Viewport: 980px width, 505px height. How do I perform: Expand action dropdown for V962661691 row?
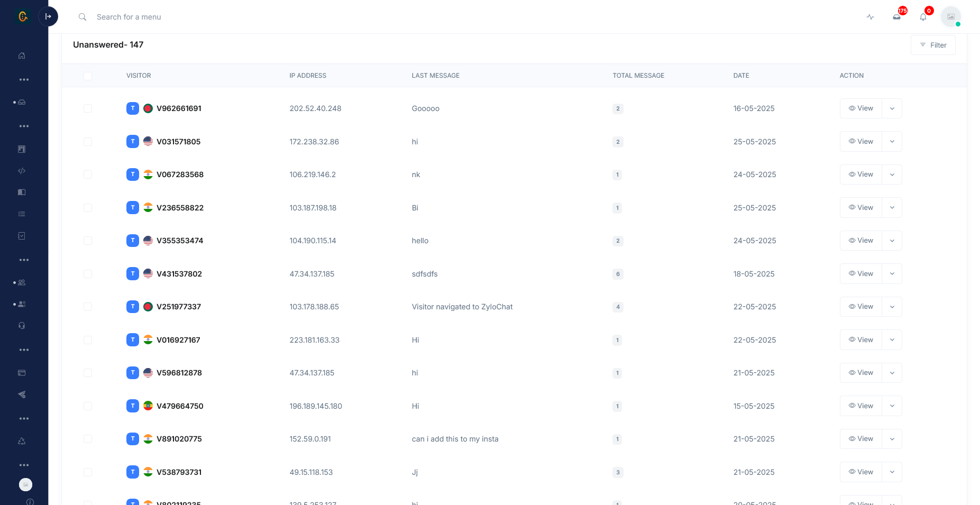892,108
